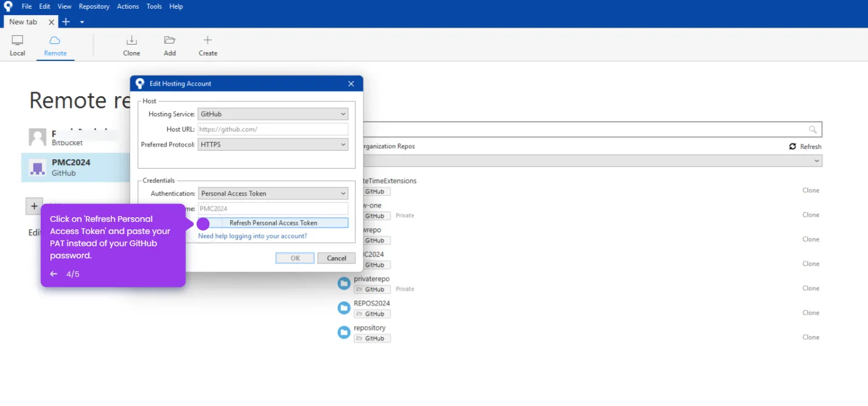Open the Help menu
Image resolution: width=868 pixels, height=406 pixels.
click(176, 6)
